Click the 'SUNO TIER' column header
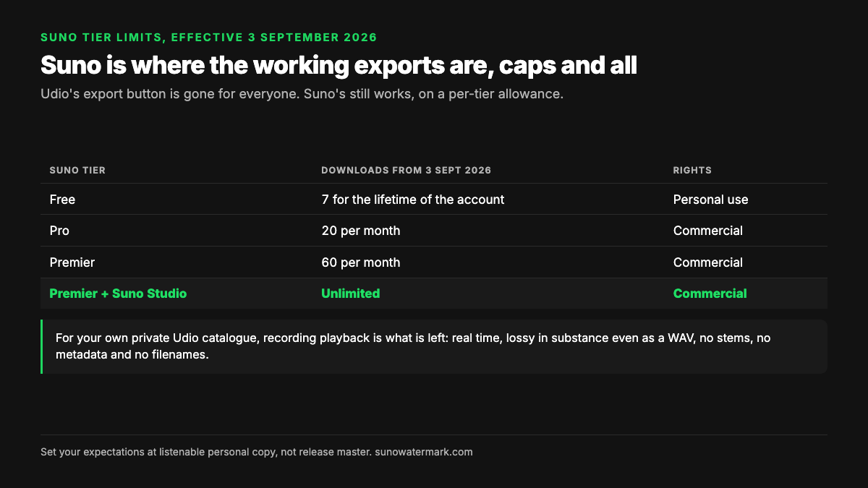This screenshot has width=868, height=488. 77,171
